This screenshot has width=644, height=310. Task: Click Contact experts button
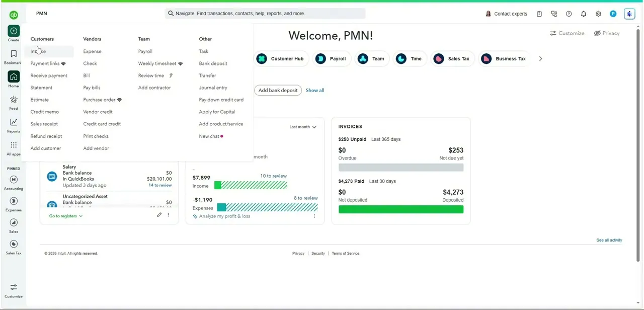coord(506,14)
